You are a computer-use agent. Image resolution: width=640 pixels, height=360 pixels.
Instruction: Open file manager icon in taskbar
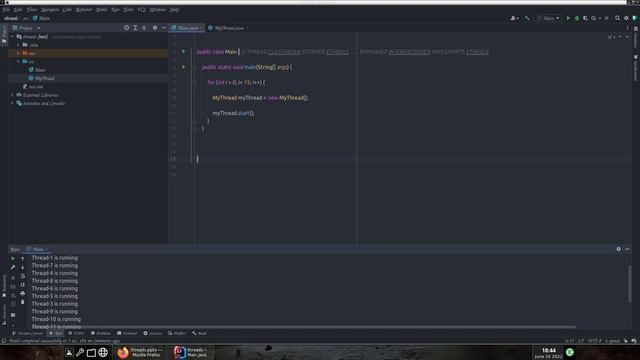coord(91,352)
